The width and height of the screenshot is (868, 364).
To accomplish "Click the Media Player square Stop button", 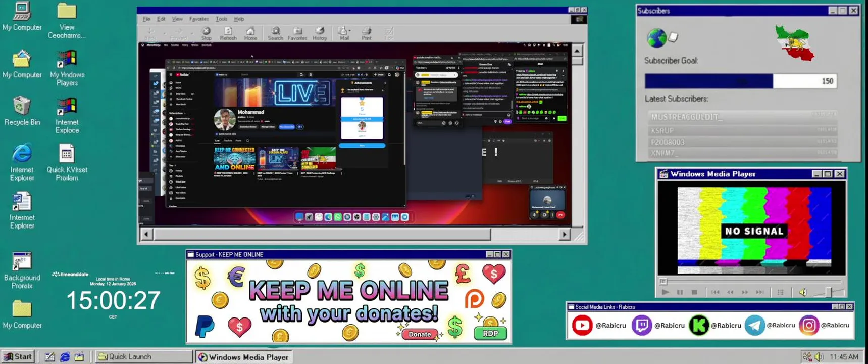I will click(694, 292).
